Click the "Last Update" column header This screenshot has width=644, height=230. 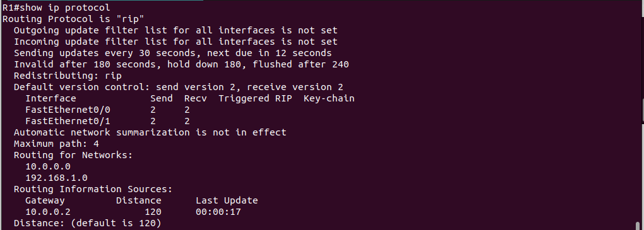click(227, 201)
